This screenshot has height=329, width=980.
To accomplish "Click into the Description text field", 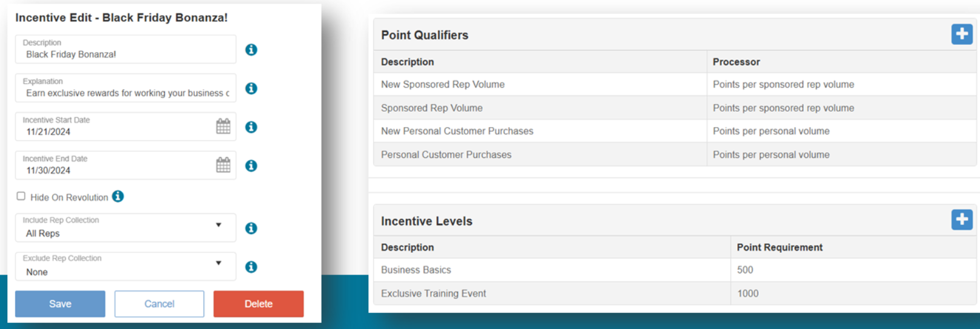I will click(x=124, y=54).
